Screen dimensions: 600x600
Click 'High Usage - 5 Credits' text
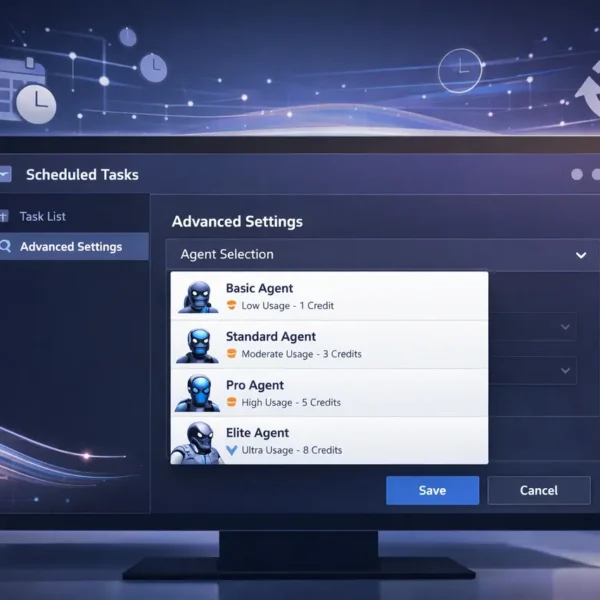[291, 403]
